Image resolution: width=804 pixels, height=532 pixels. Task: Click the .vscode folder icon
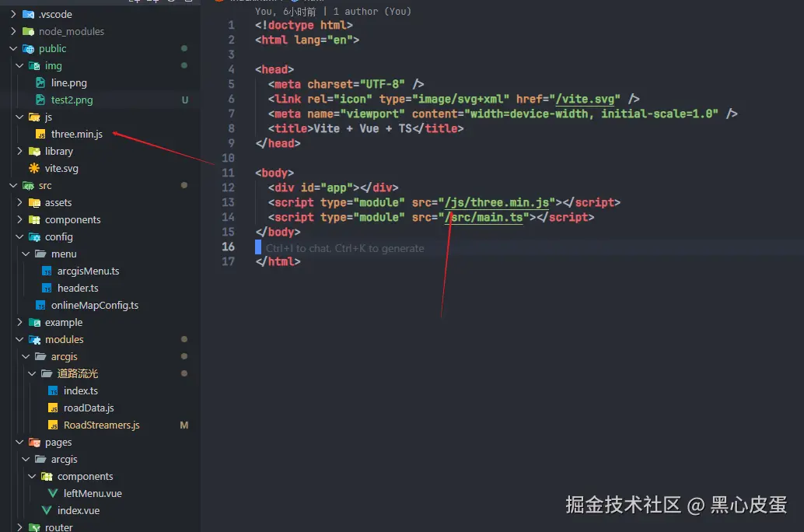click(28, 14)
